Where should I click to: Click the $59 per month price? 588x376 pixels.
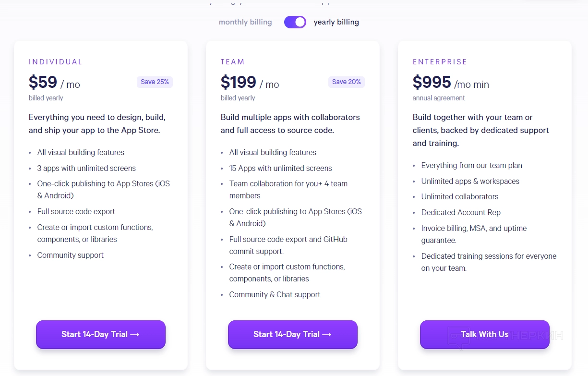click(x=54, y=83)
